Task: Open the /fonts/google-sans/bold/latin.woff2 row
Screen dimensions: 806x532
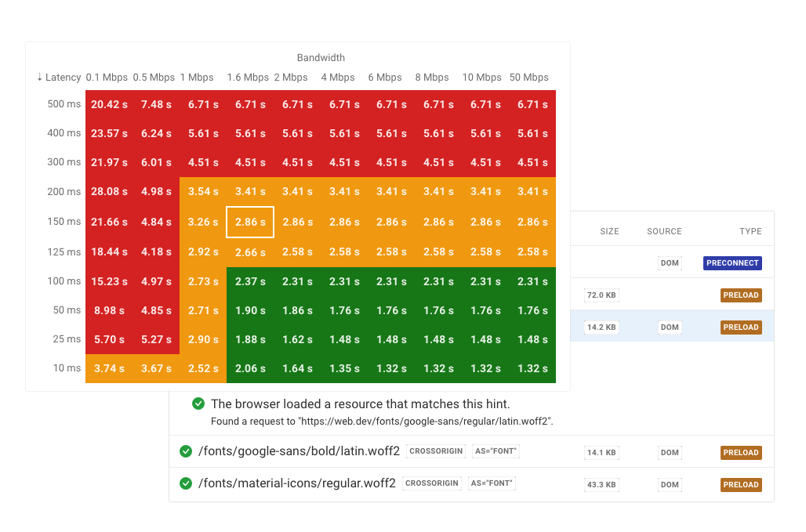Action: coord(299,451)
